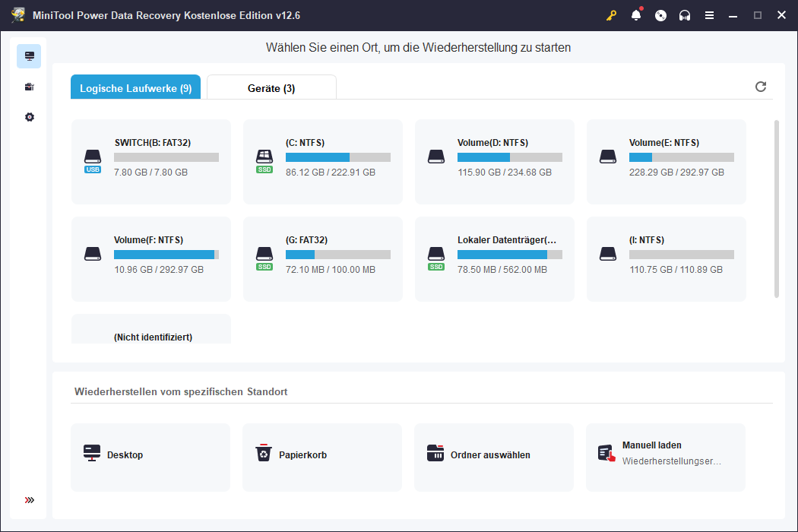Open the notifications bell
Screen dimensions: 798x532
636,15
